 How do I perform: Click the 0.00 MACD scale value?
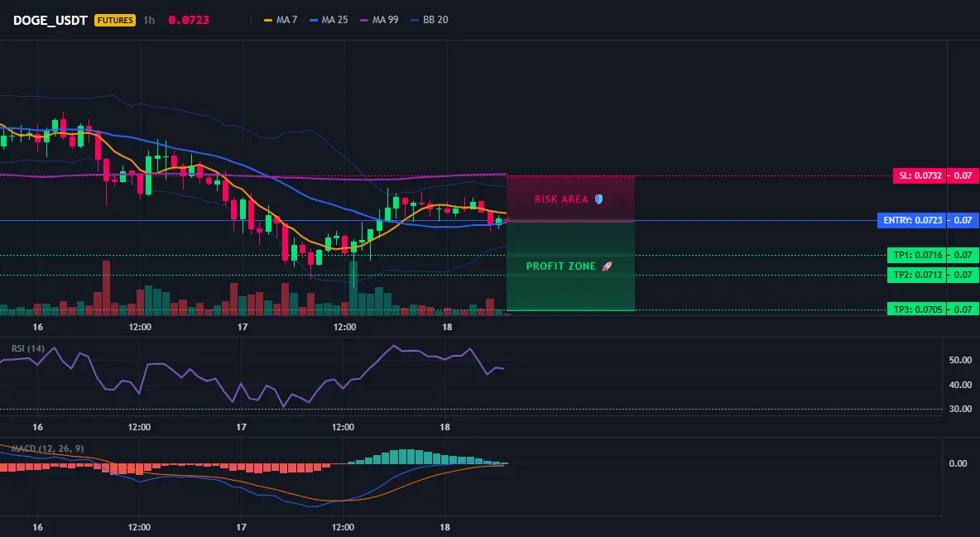(958, 463)
